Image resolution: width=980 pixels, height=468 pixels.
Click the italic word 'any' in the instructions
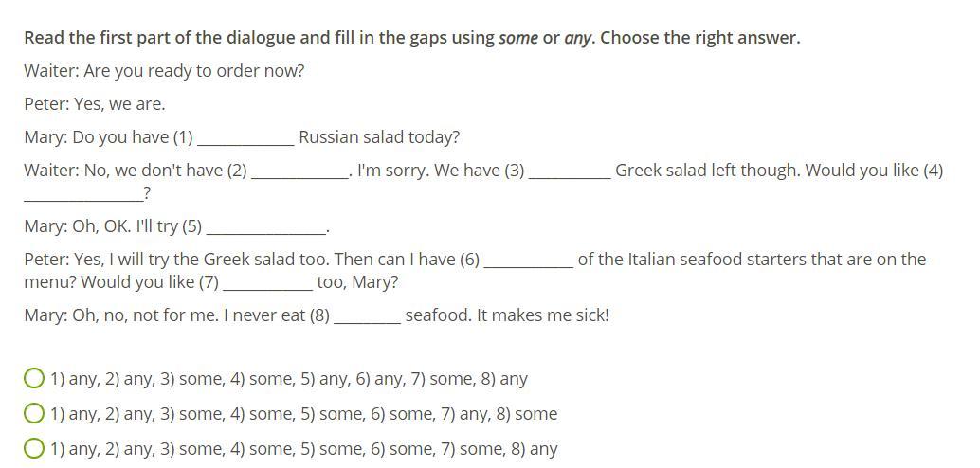coord(577,38)
